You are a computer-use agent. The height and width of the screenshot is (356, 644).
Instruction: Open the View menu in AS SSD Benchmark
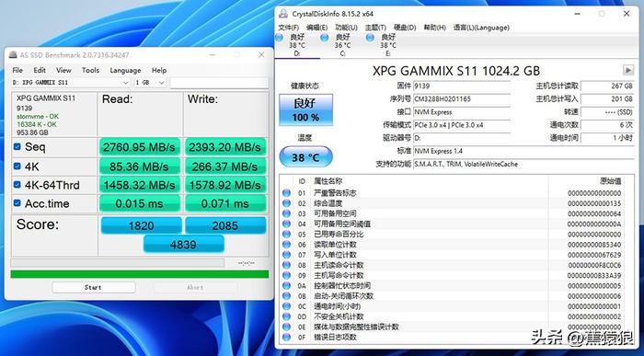point(63,70)
